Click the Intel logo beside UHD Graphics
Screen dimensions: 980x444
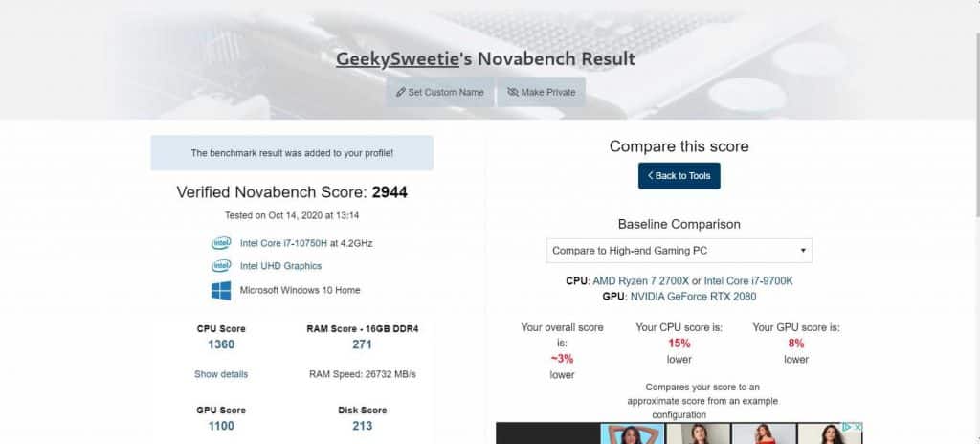tap(221, 266)
